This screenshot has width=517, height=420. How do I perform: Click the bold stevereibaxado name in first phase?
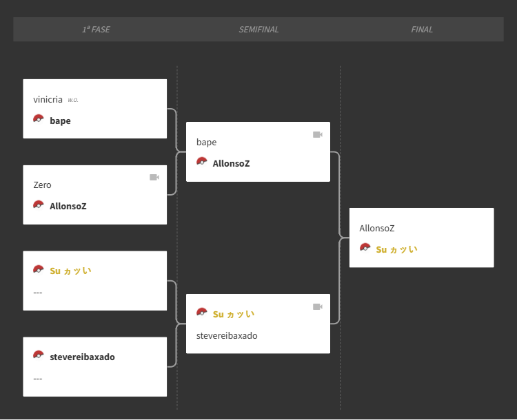click(82, 357)
